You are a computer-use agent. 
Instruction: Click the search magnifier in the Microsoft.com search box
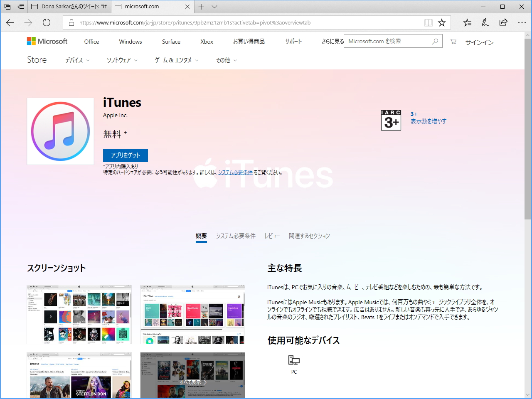tap(435, 41)
